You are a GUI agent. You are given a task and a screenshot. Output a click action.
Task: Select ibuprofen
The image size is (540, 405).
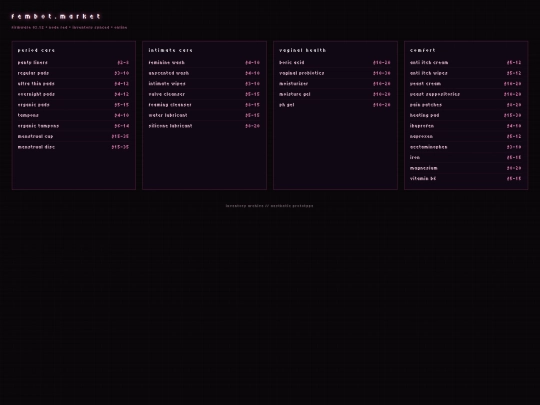tap(466, 126)
